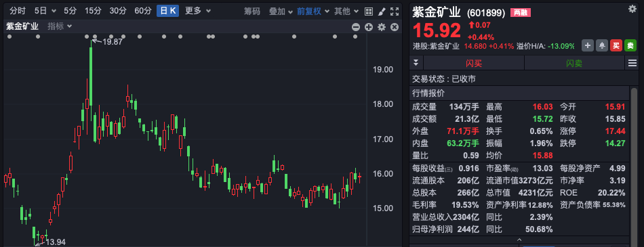Add stock to watchlist with plus button
The height and width of the screenshot is (247, 644).
point(588,45)
